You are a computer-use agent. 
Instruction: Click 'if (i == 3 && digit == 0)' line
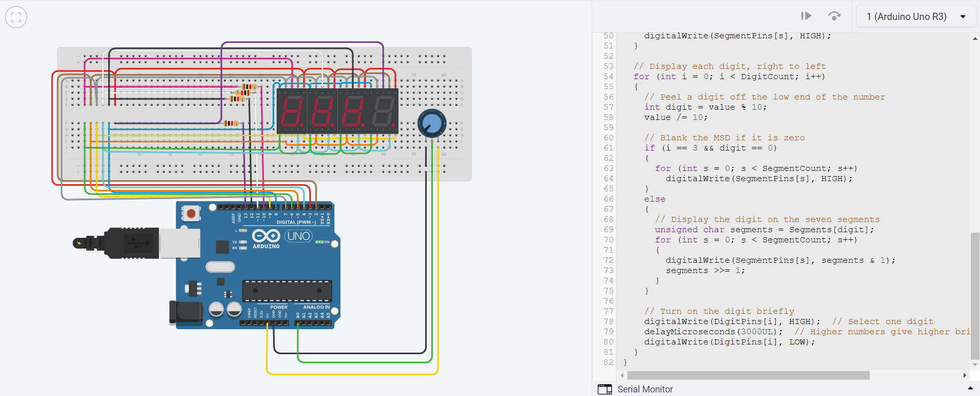(710, 148)
